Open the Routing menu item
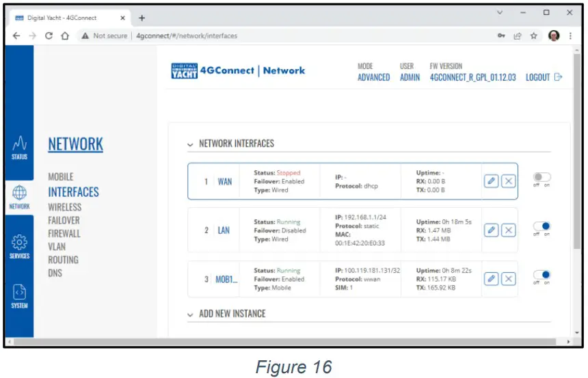 pos(63,260)
